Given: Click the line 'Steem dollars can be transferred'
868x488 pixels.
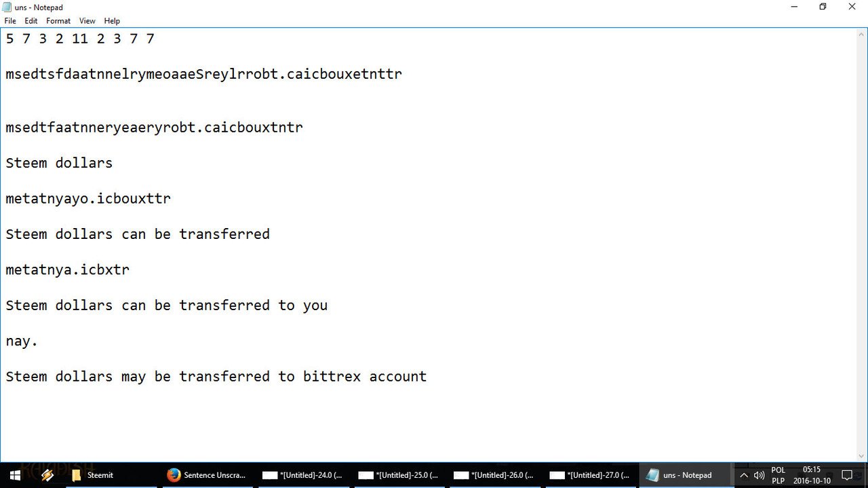Looking at the screenshot, I should [x=138, y=234].
